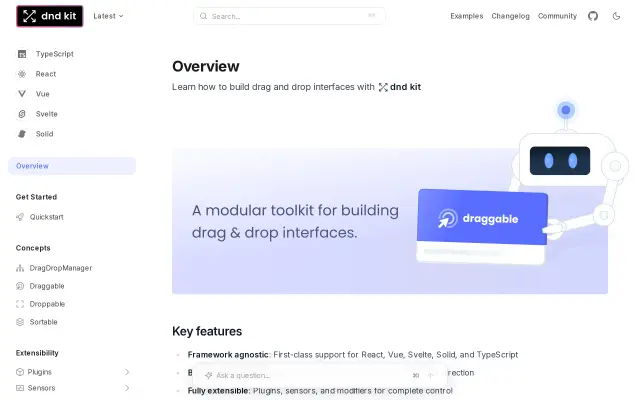Image resolution: width=640 pixels, height=400 pixels.
Task: Click the Concepts section label
Action: pyautogui.click(x=33, y=248)
